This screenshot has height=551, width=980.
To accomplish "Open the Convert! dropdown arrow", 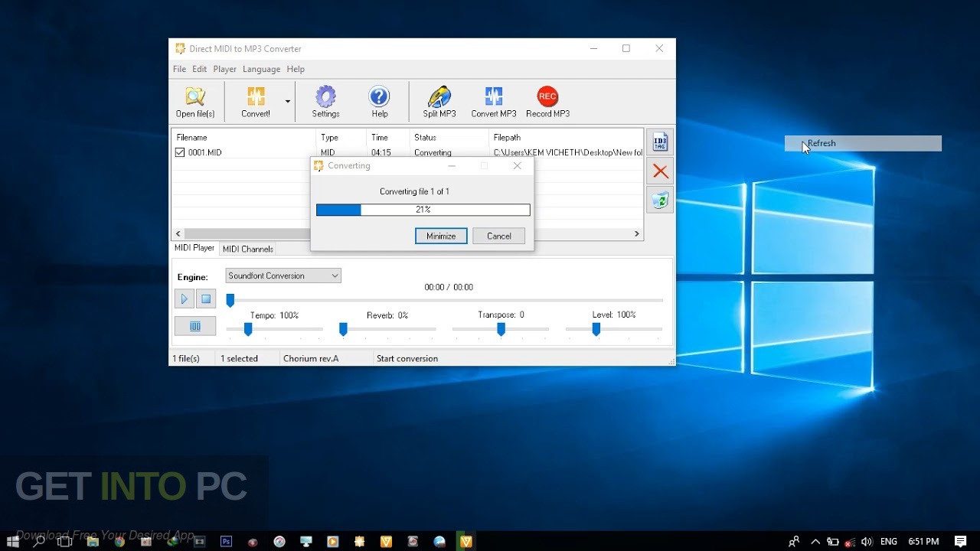I will click(287, 100).
